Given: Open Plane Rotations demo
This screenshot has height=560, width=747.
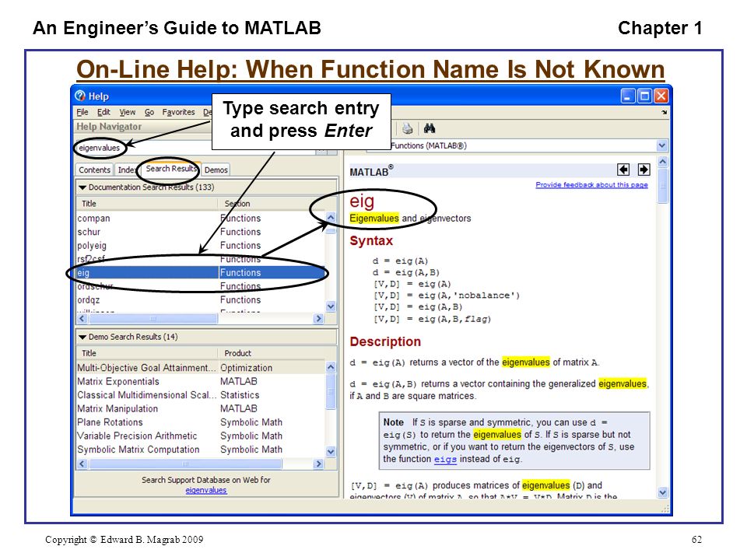Looking at the screenshot, I should tap(200, 422).
